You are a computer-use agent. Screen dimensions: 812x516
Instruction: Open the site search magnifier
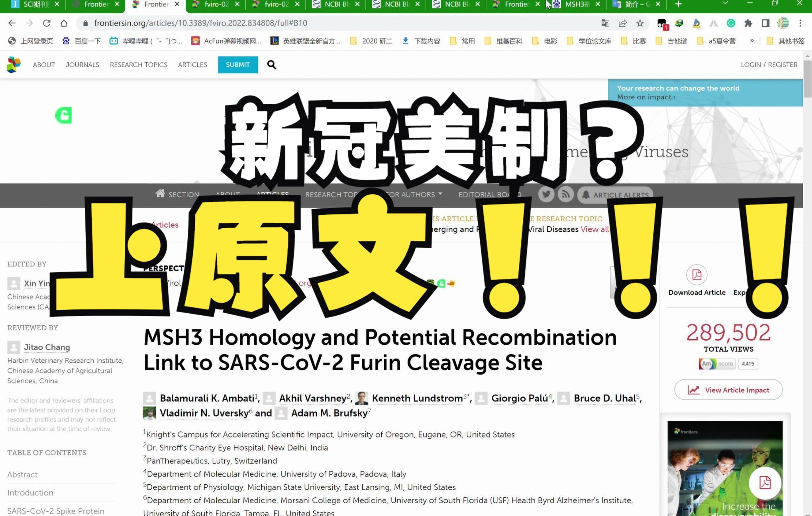[x=271, y=64]
